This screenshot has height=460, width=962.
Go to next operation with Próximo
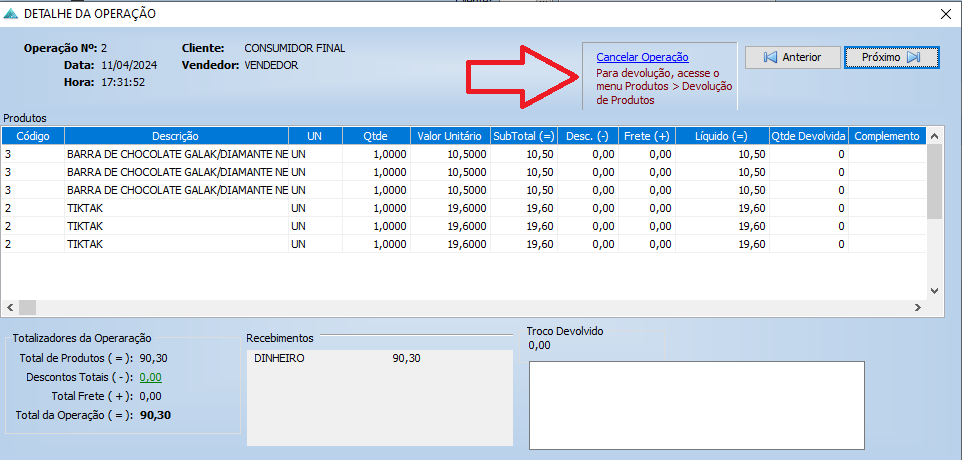[x=891, y=57]
